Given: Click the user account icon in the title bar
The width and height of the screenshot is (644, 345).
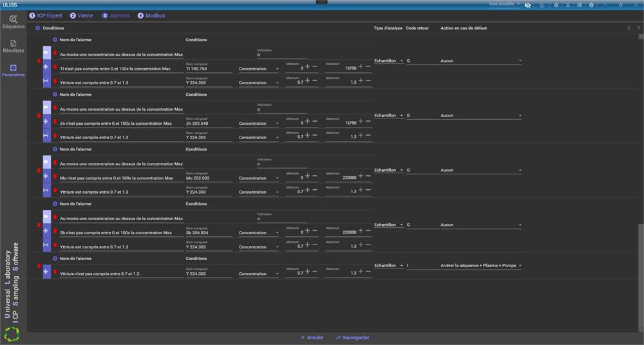Looking at the screenshot, I should tap(568, 5).
